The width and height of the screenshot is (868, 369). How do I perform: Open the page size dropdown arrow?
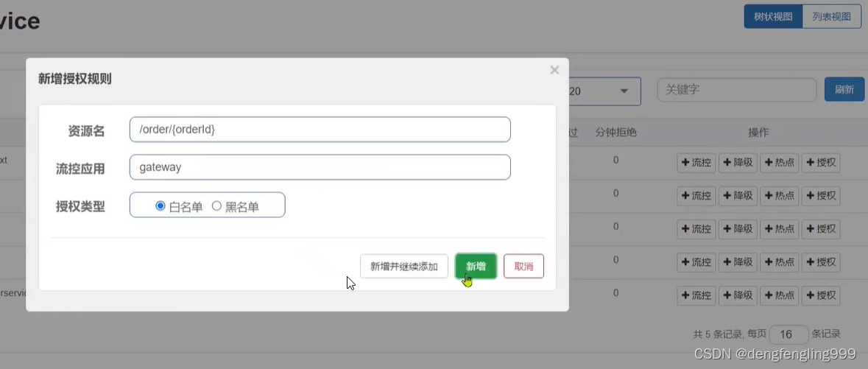pyautogui.click(x=624, y=91)
